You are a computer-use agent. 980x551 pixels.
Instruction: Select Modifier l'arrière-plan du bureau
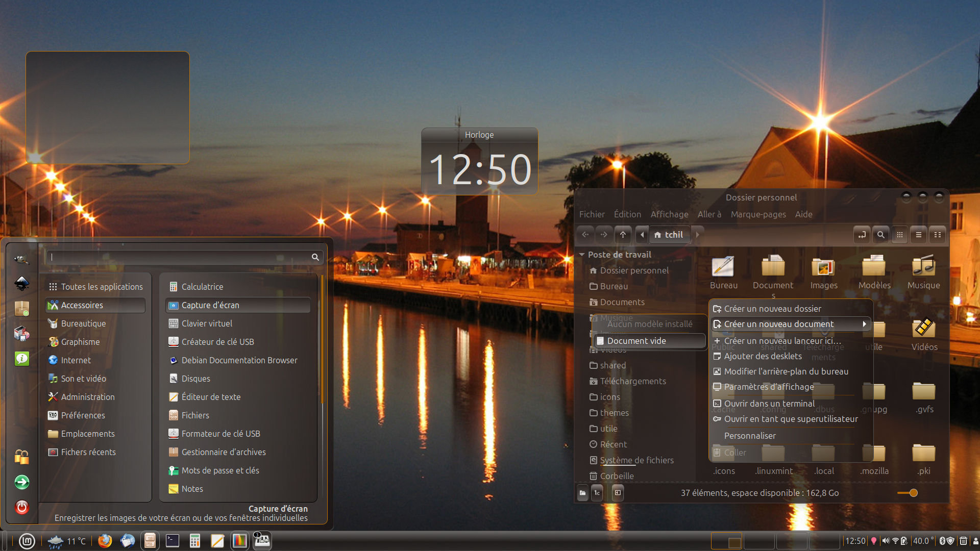[791, 371]
